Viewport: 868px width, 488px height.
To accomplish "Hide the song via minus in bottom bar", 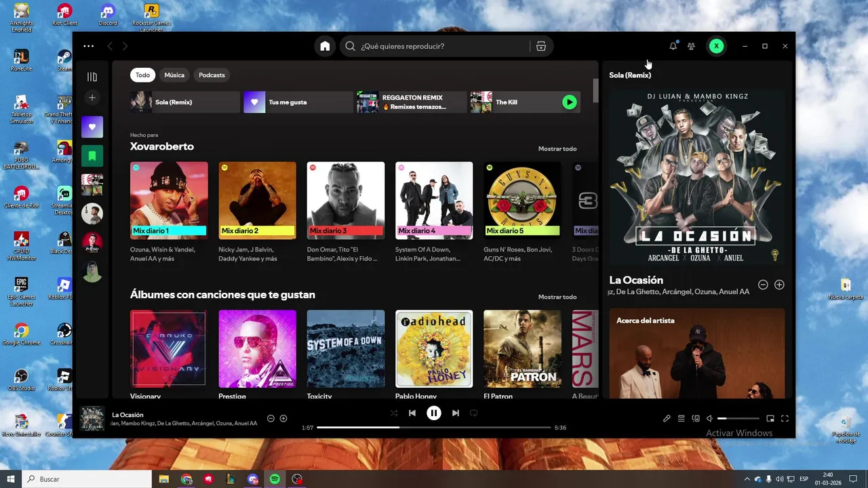I will point(271,419).
